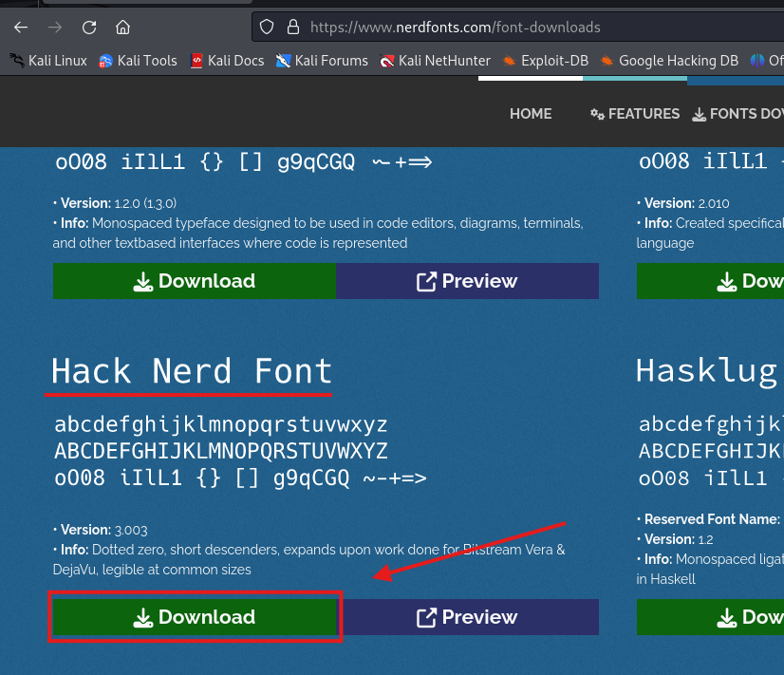This screenshot has height=675, width=784.
Task: Click Preview button above Hack Nerd Font
Action: 468,281
